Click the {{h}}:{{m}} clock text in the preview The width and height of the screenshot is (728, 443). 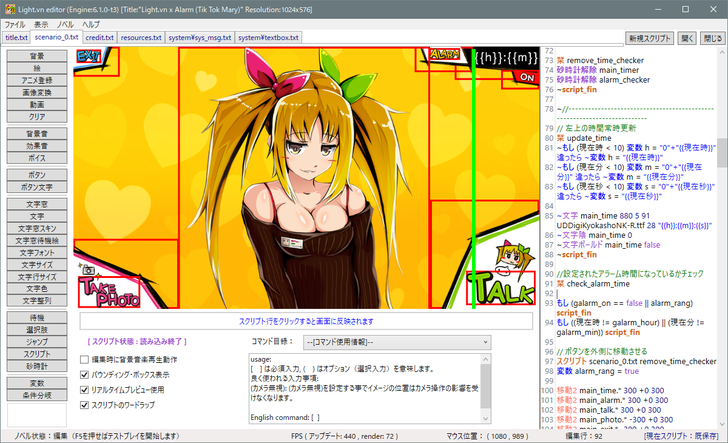click(506, 58)
